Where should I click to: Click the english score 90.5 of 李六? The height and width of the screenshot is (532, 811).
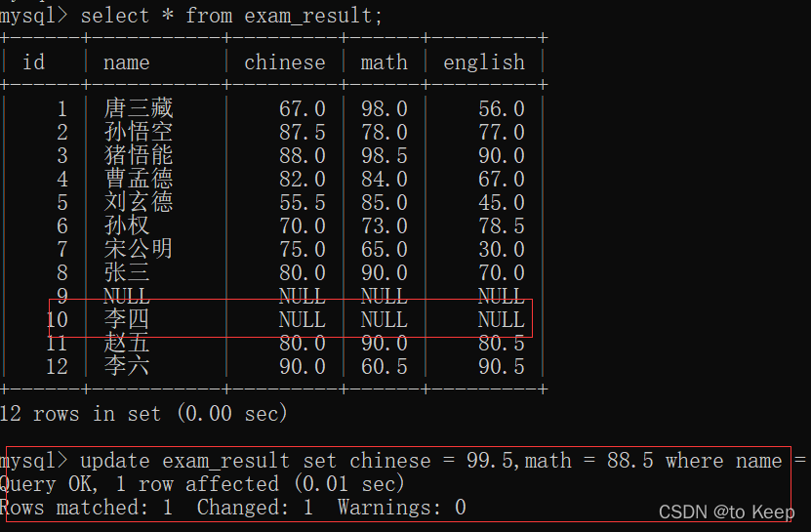click(502, 366)
